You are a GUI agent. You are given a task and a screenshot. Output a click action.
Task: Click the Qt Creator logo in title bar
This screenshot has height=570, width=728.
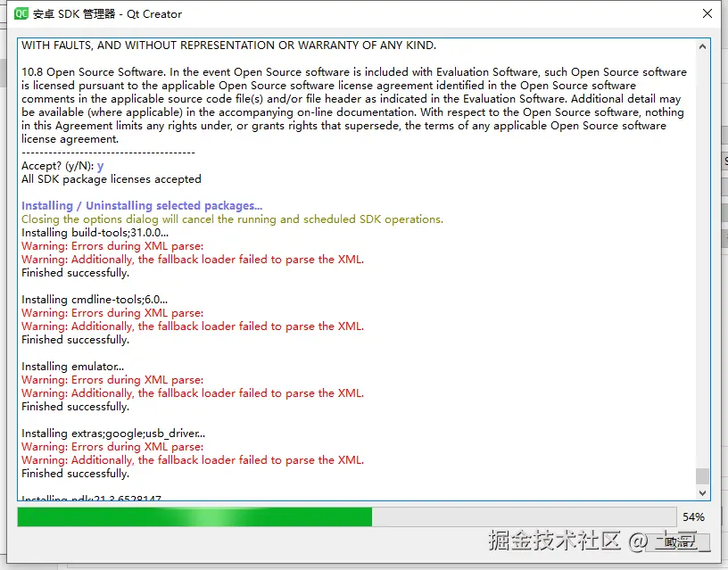point(21,13)
